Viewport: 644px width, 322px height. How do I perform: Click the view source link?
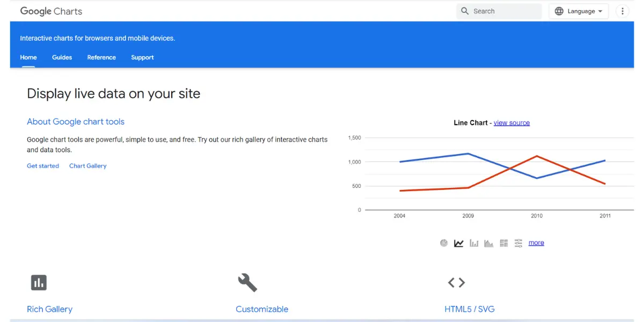511,123
